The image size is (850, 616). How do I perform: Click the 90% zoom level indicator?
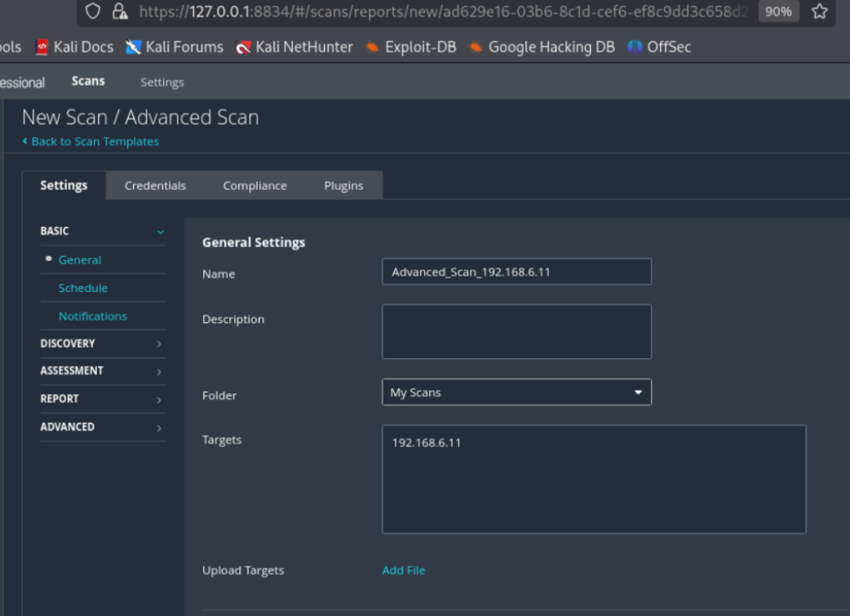778,11
